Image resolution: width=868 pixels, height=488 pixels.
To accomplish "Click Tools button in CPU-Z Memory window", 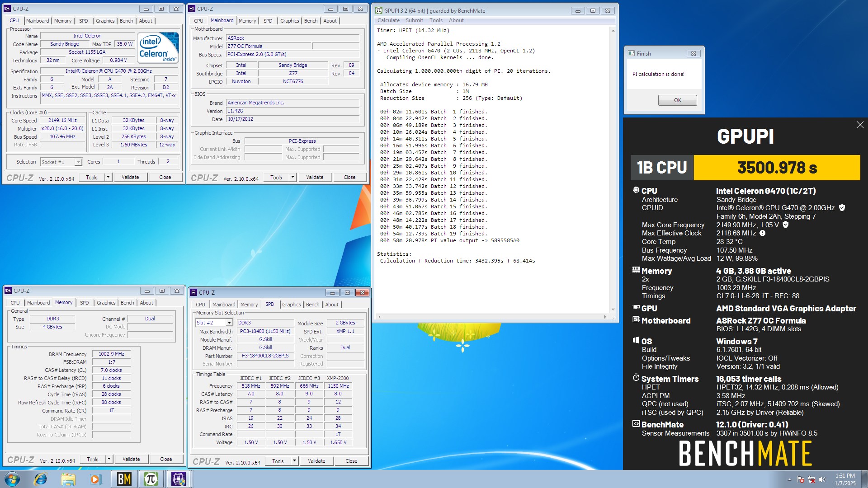I will (93, 459).
